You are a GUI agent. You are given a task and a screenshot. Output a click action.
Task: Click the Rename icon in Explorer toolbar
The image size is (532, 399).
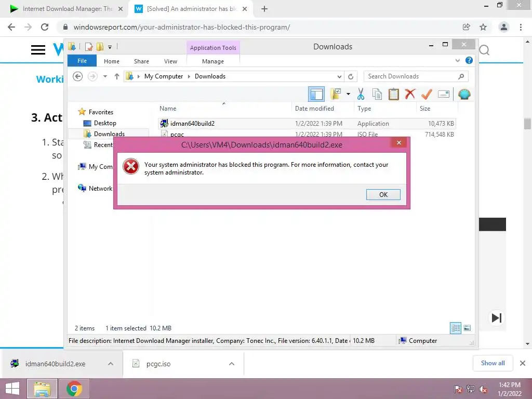coord(444,94)
